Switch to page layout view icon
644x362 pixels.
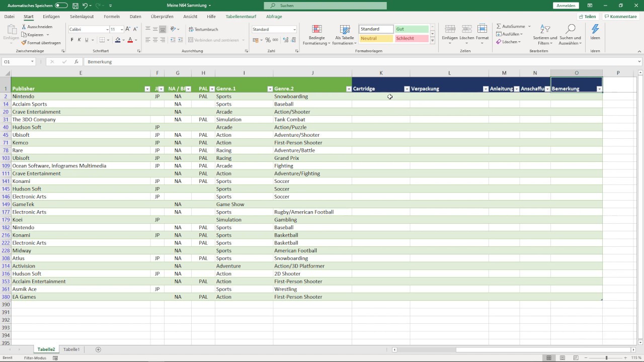[x=562, y=357]
